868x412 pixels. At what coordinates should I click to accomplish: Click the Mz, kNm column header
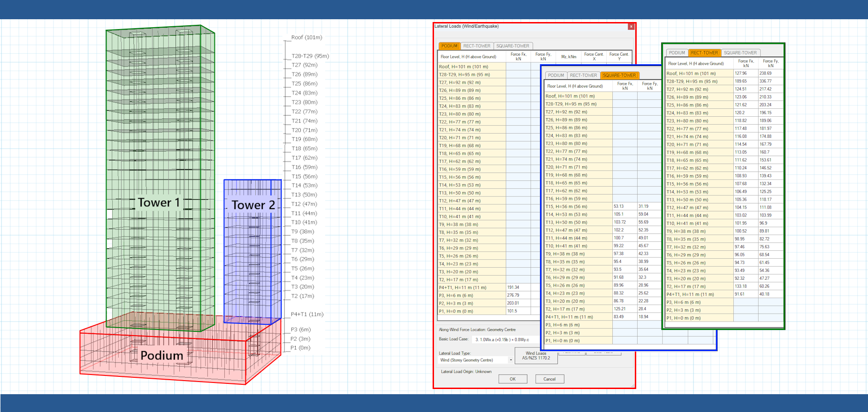tap(569, 57)
